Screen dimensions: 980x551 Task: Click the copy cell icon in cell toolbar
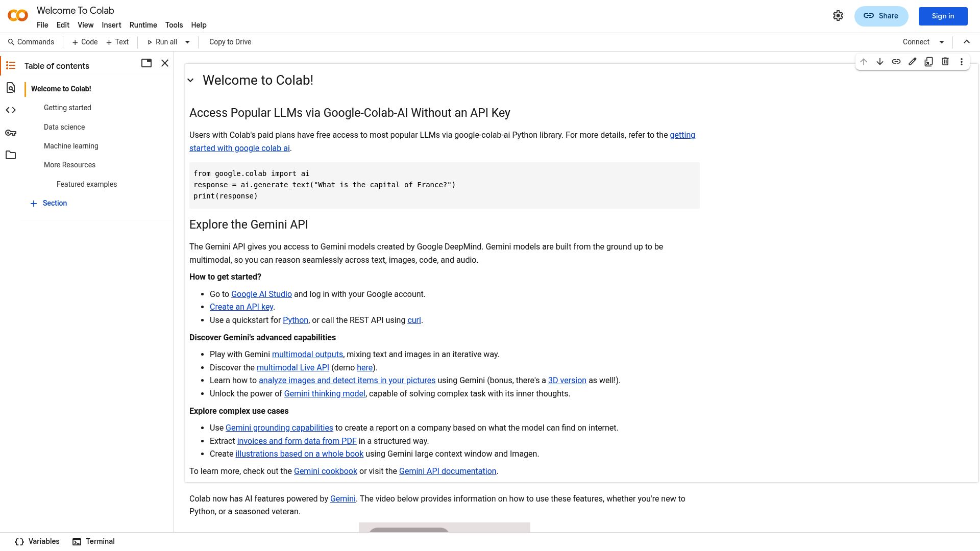click(929, 62)
